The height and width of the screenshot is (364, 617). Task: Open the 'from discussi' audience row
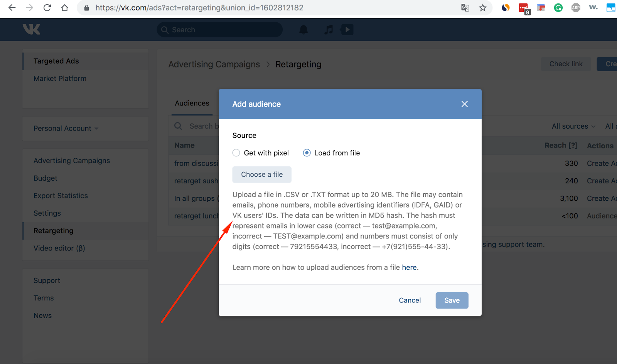tap(196, 163)
